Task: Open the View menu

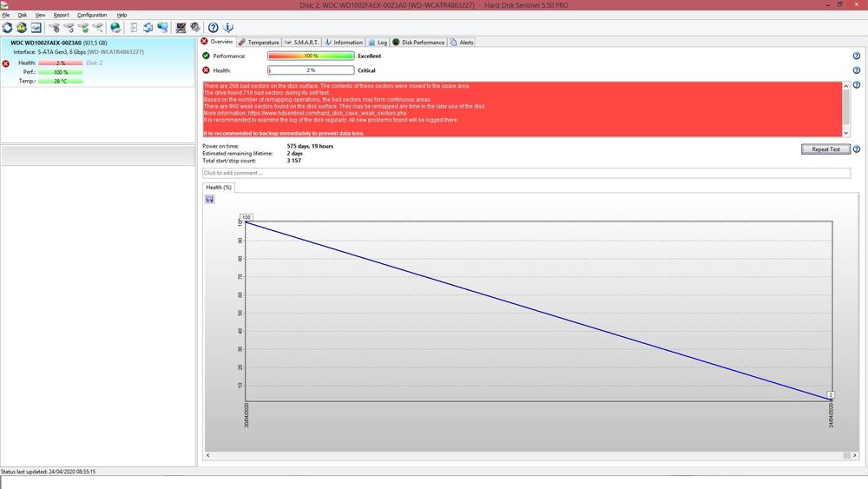Action: pyautogui.click(x=40, y=15)
